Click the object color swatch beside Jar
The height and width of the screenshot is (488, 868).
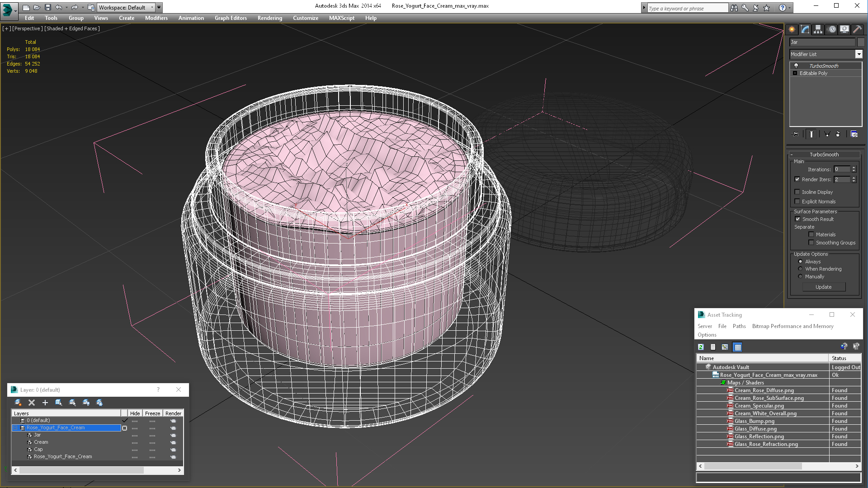(861, 42)
